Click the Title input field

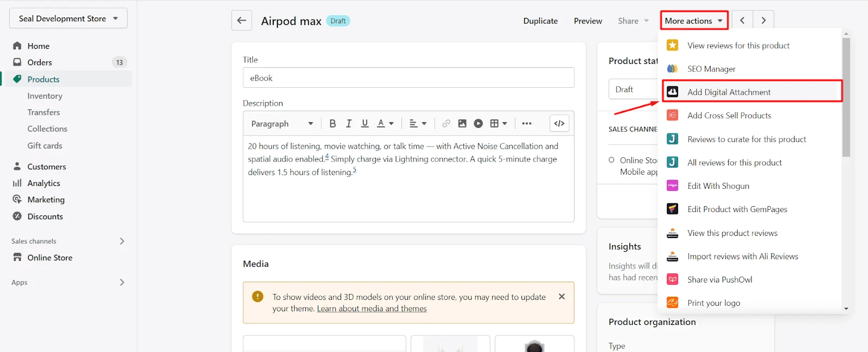click(x=408, y=78)
